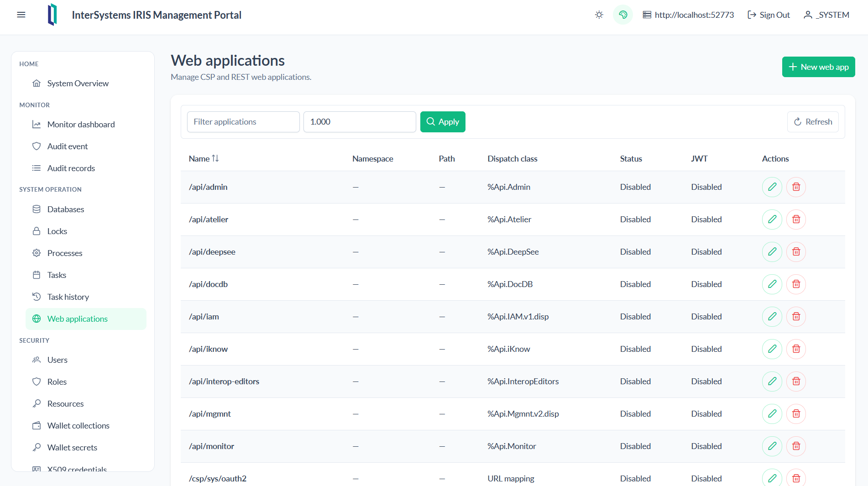Delete the /api/docdb application
The image size is (868, 486).
pos(796,284)
